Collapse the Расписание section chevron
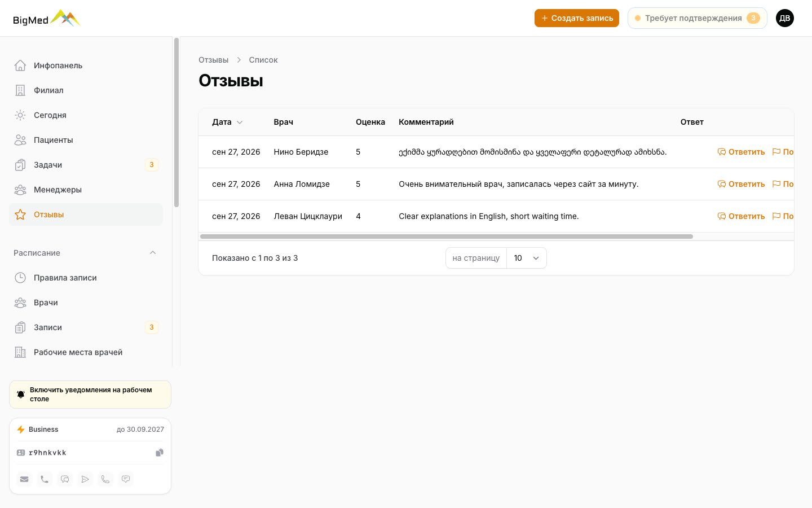The width and height of the screenshot is (812, 508). [153, 253]
